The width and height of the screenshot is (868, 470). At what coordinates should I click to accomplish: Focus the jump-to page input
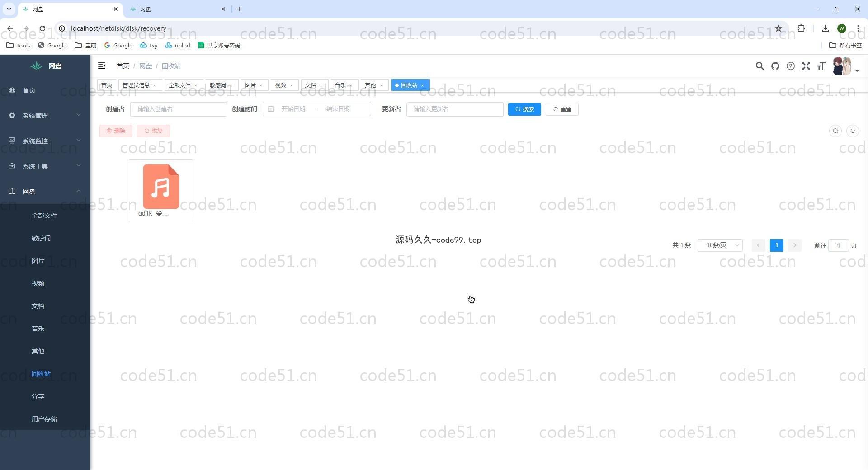[838, 245]
